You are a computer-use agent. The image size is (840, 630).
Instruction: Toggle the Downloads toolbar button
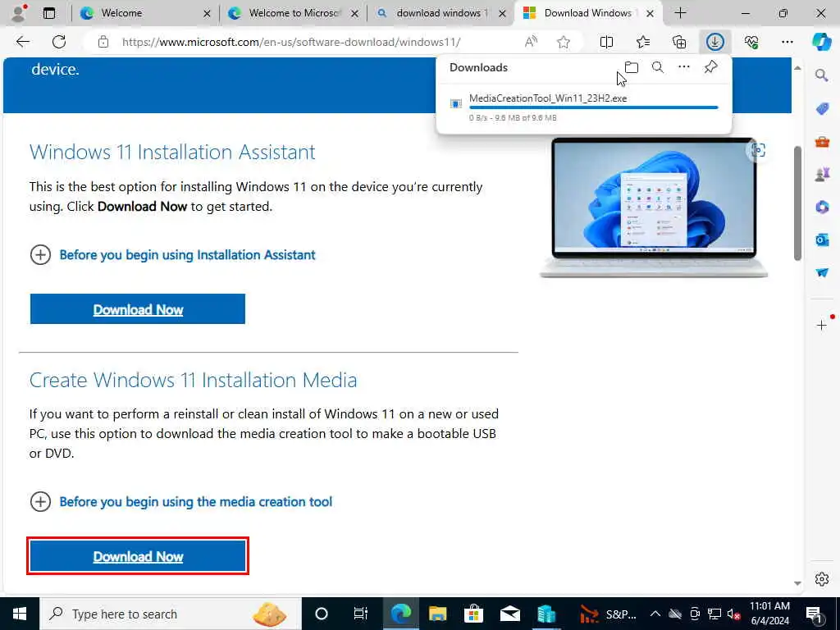(x=715, y=42)
